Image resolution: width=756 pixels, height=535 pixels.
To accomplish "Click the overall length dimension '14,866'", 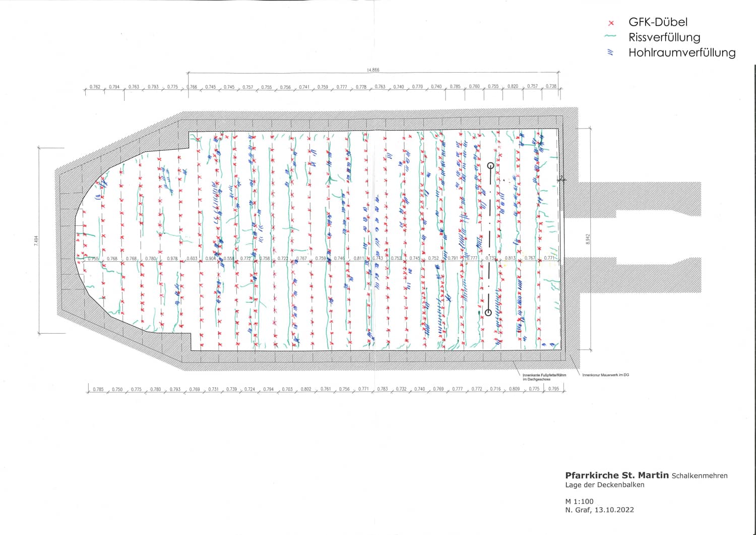I will tap(373, 70).
